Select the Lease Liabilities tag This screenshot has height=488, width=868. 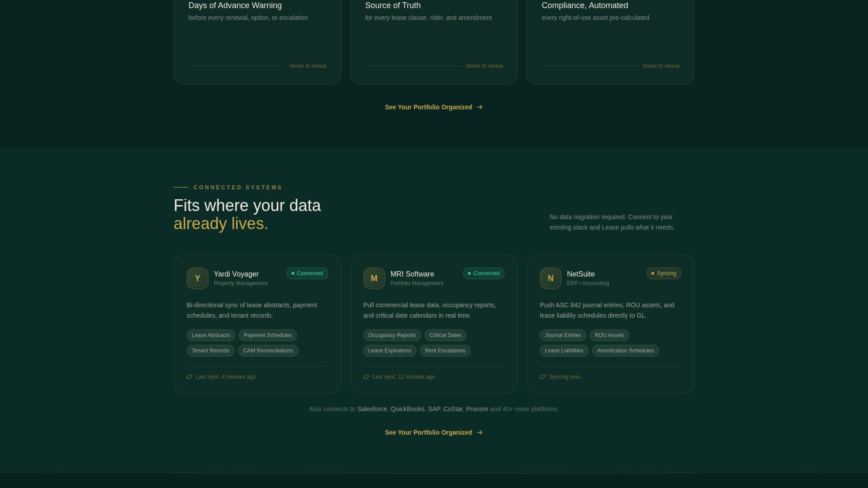click(564, 351)
